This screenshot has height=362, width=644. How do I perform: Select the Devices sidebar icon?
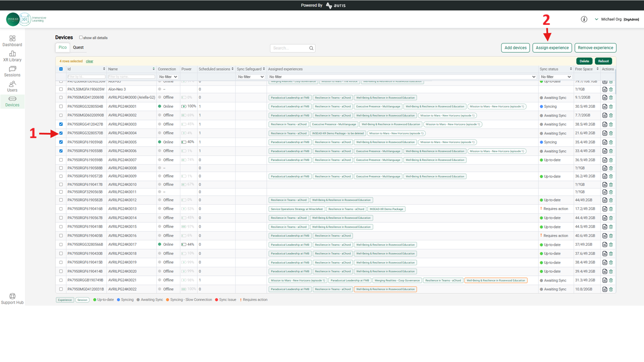click(12, 99)
